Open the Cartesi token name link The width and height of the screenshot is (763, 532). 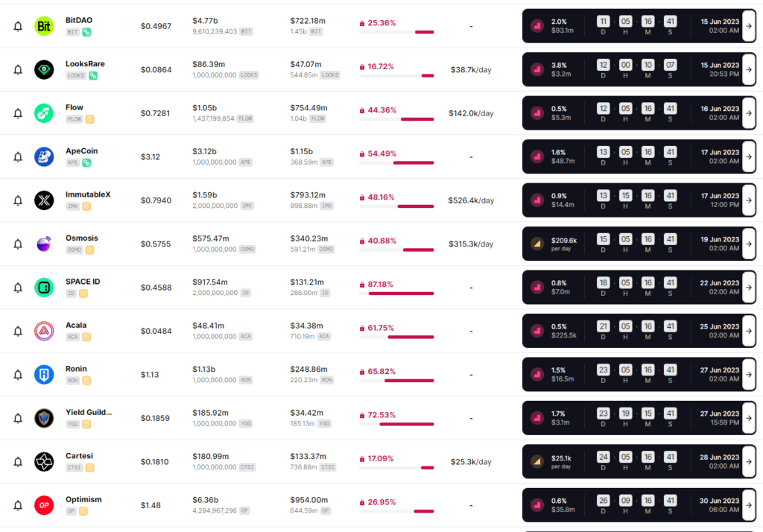(x=79, y=456)
